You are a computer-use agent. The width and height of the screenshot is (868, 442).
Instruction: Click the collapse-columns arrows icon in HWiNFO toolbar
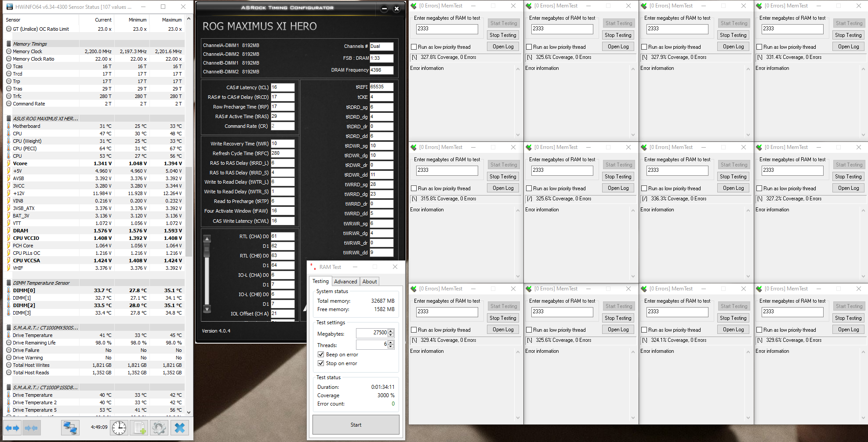(31, 428)
